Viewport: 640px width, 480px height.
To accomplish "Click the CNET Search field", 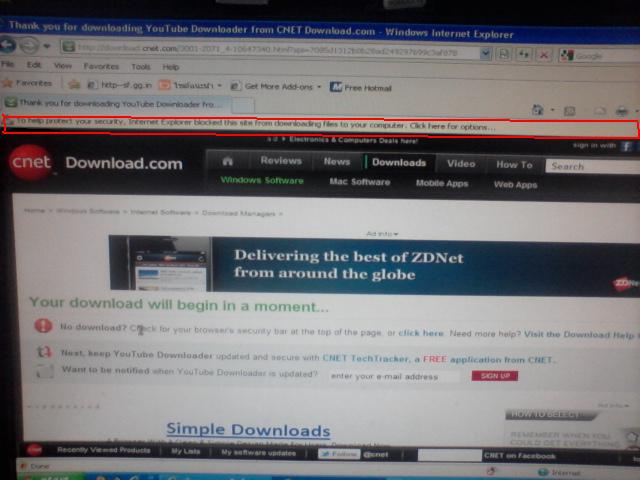I will coord(592,167).
